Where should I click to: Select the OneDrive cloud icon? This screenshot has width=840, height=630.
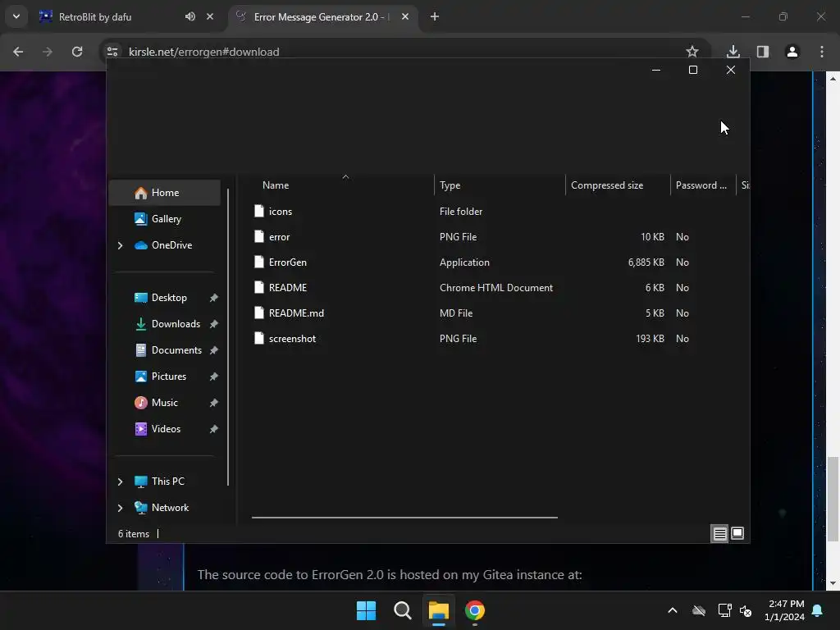(x=141, y=244)
